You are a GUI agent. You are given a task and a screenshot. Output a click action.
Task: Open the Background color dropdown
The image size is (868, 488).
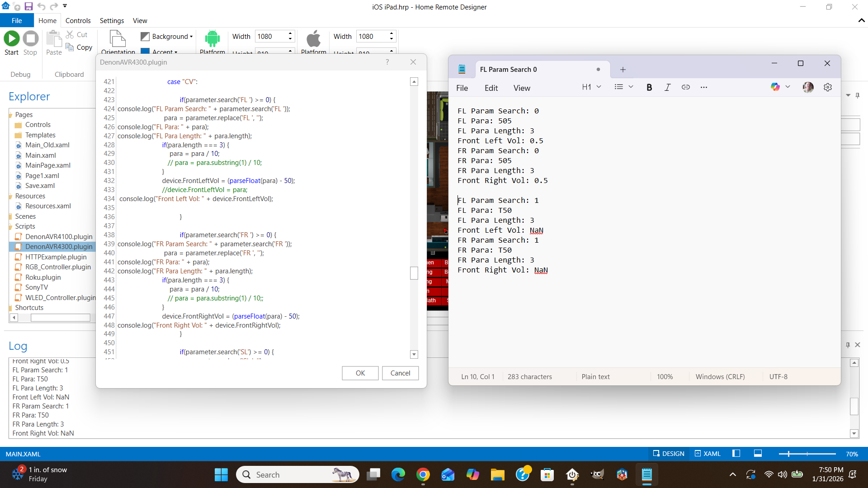point(191,37)
